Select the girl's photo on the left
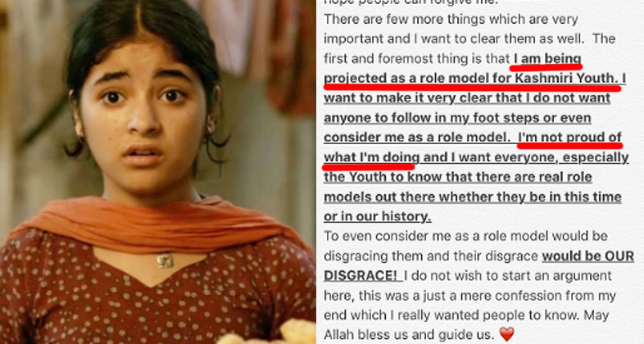 (x=157, y=172)
